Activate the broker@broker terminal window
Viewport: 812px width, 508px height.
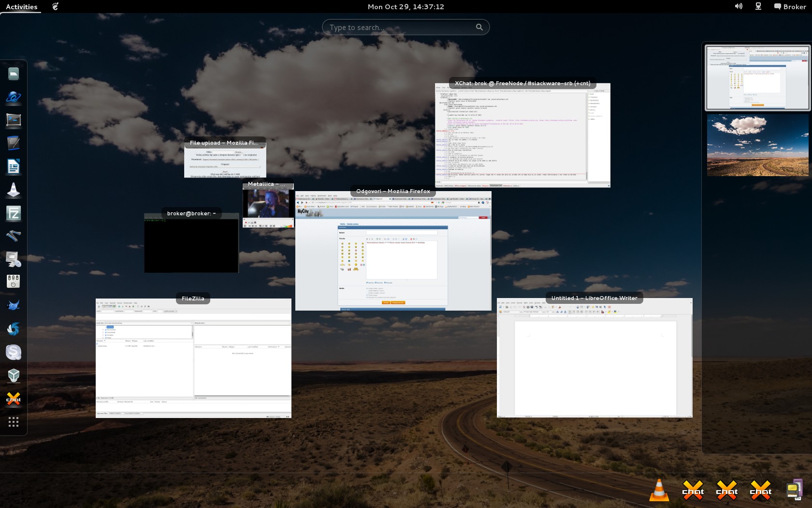click(x=191, y=244)
